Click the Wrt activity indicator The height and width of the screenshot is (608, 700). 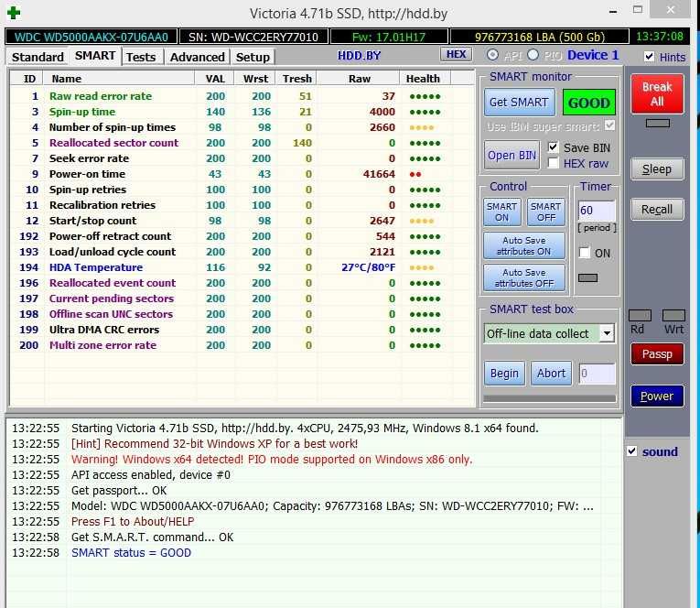[x=673, y=315]
